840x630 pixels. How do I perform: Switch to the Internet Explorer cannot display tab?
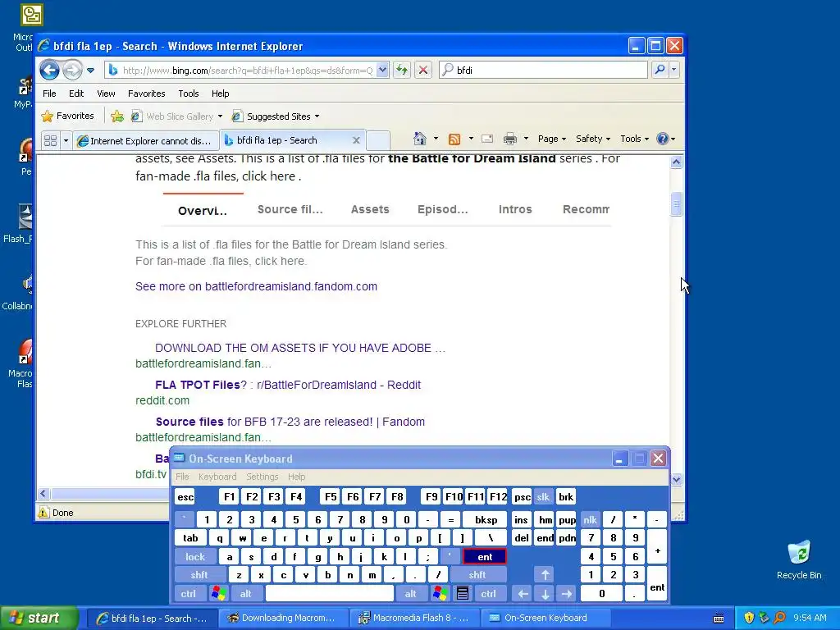pos(146,141)
